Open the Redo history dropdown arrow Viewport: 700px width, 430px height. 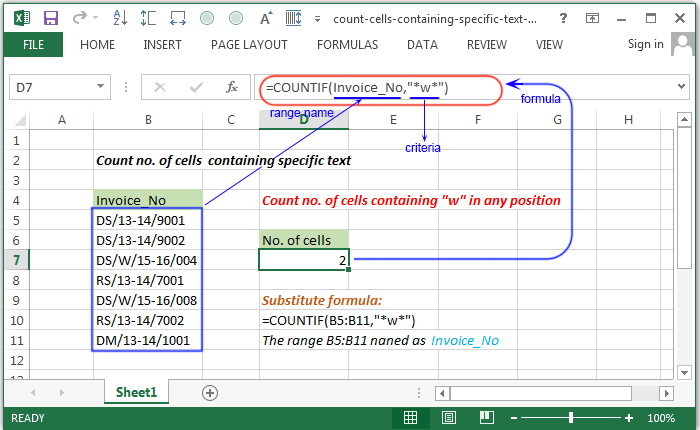tap(96, 18)
